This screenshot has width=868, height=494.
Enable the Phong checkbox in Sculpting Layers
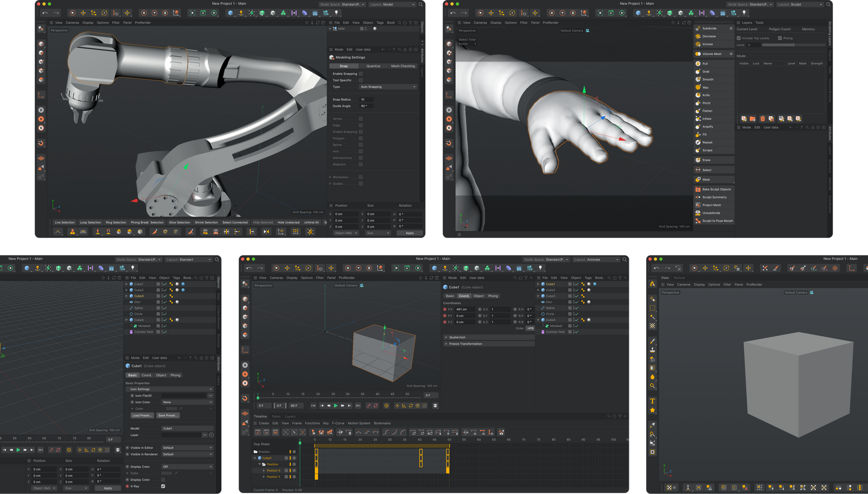781,38
